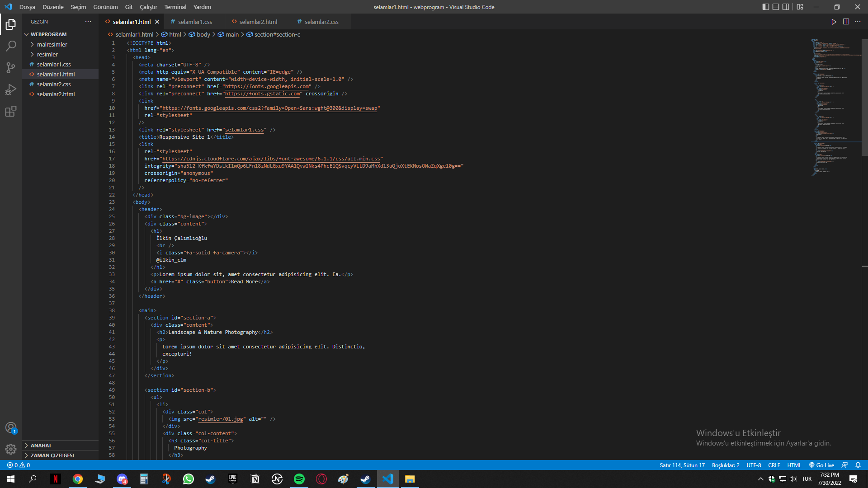This screenshot has height=488, width=868.
Task: Open the Terminal menu
Action: coord(175,7)
